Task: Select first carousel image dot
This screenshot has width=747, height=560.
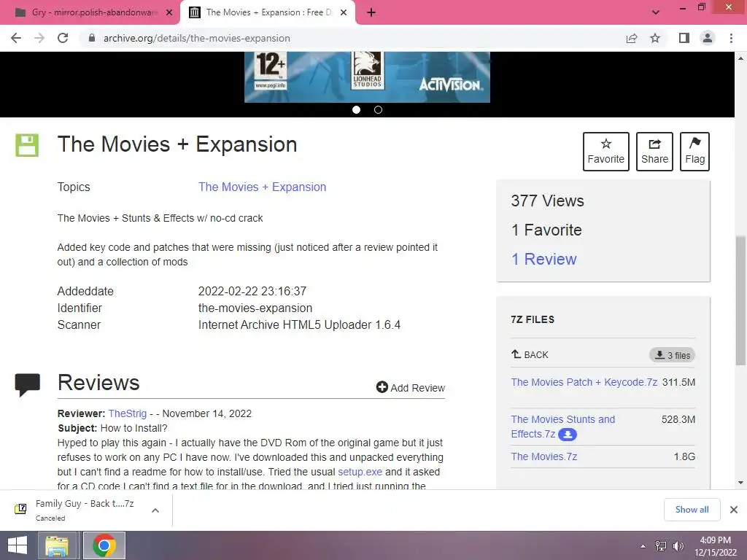Action: click(356, 110)
